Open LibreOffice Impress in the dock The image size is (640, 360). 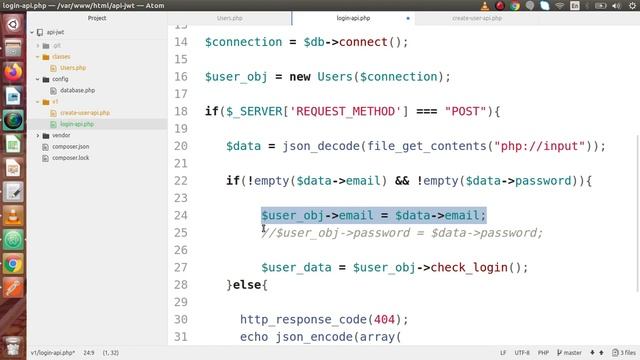[x=13, y=168]
